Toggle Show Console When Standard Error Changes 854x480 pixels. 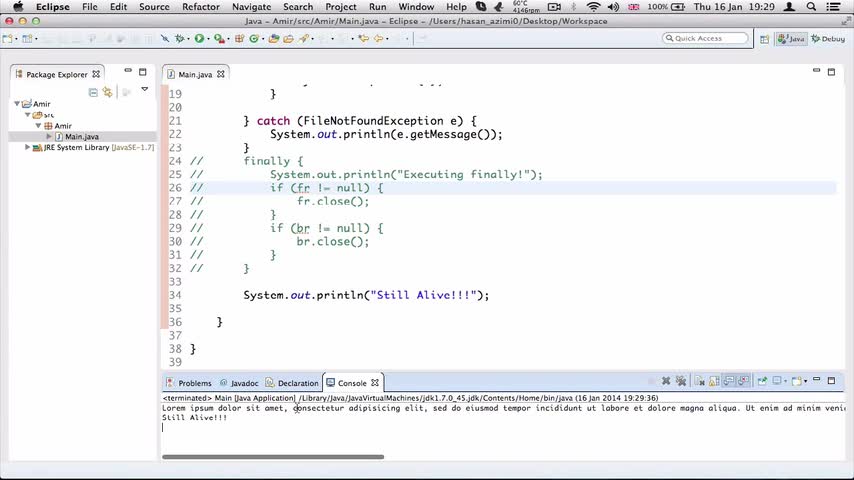743,381
